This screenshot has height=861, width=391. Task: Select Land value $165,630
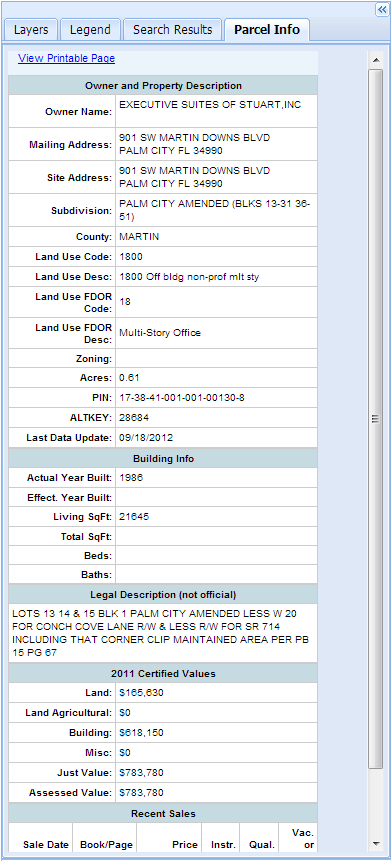coord(141,693)
